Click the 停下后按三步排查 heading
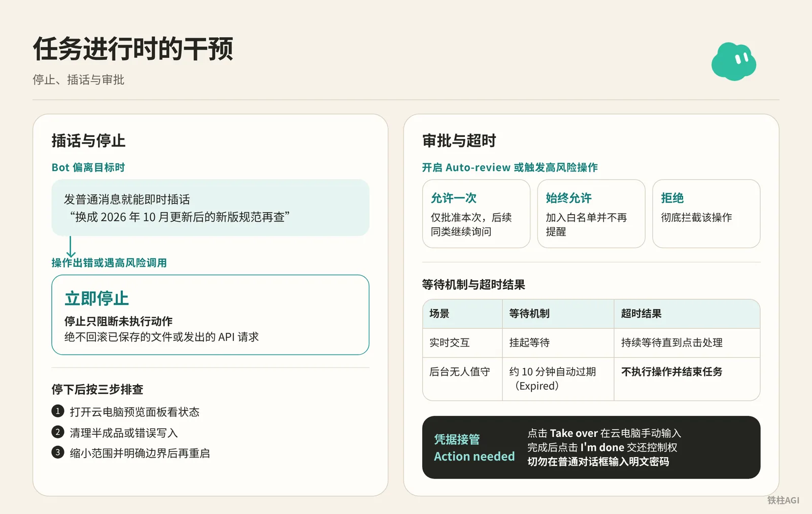 pos(97,389)
